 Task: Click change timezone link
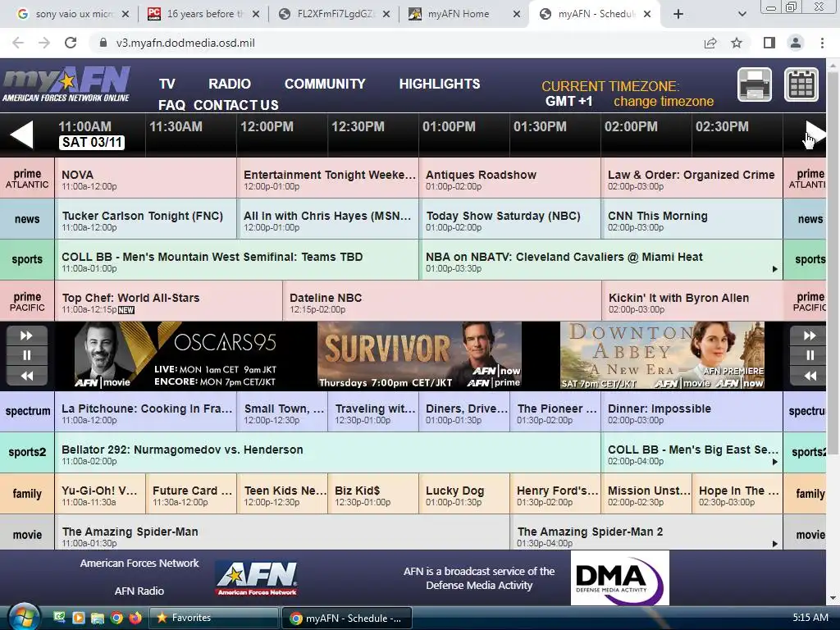663,101
